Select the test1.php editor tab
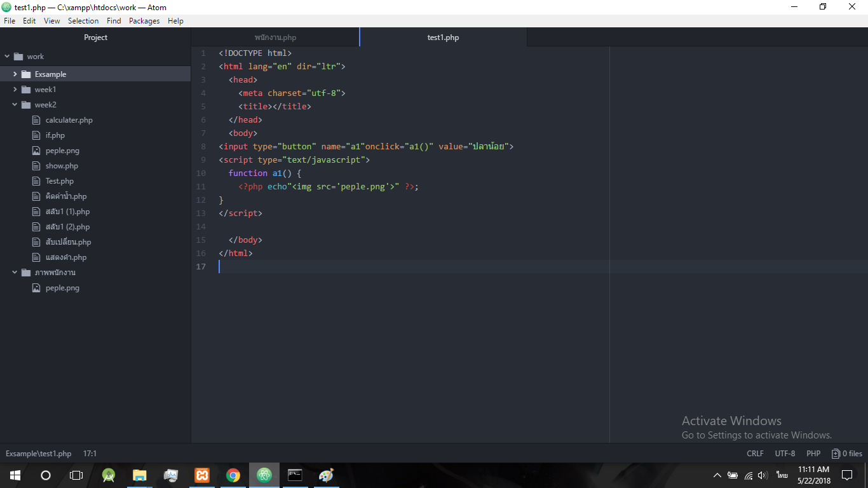868x488 pixels. [x=443, y=37]
